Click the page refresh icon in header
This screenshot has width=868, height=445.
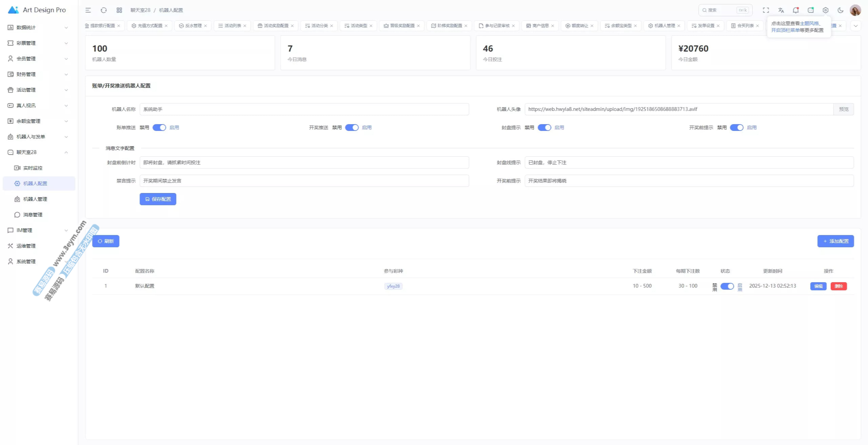[x=104, y=10]
